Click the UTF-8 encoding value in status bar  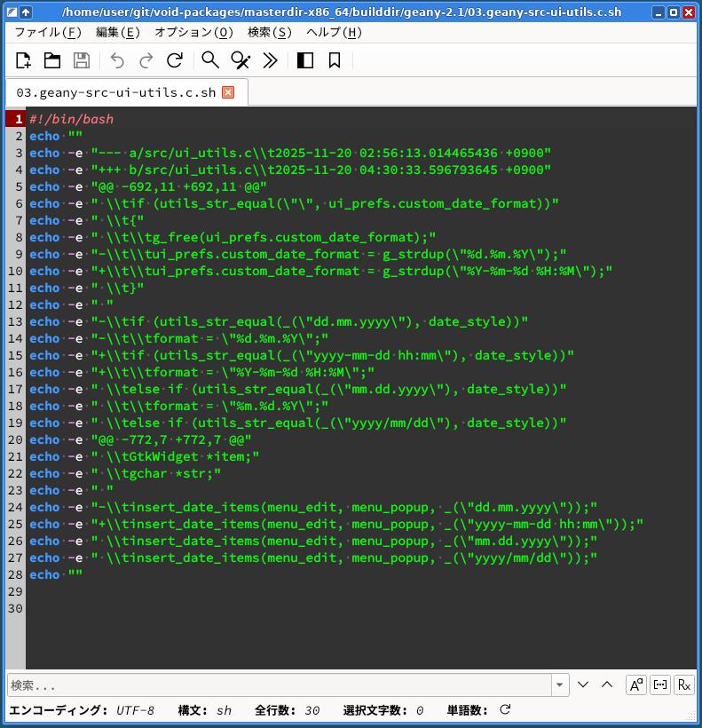point(135,710)
